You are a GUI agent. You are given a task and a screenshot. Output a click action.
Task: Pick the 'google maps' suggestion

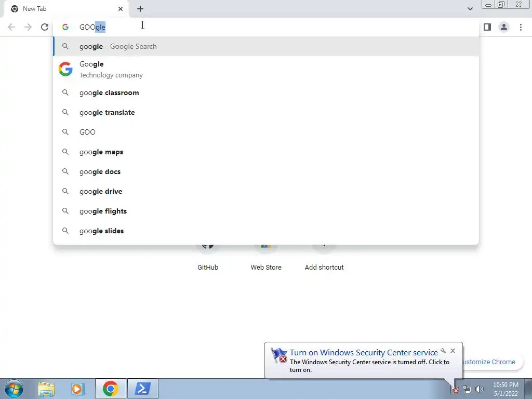[266, 152]
